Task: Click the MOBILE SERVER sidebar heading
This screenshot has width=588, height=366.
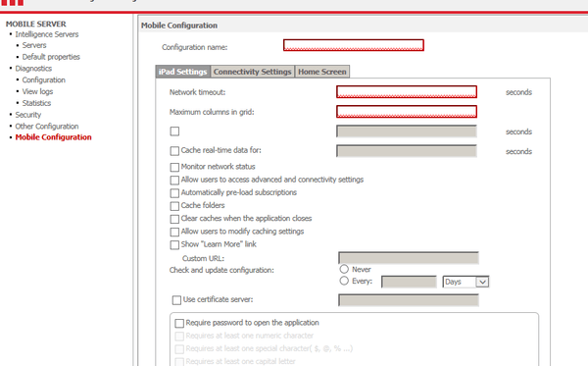Action: pos(36,24)
